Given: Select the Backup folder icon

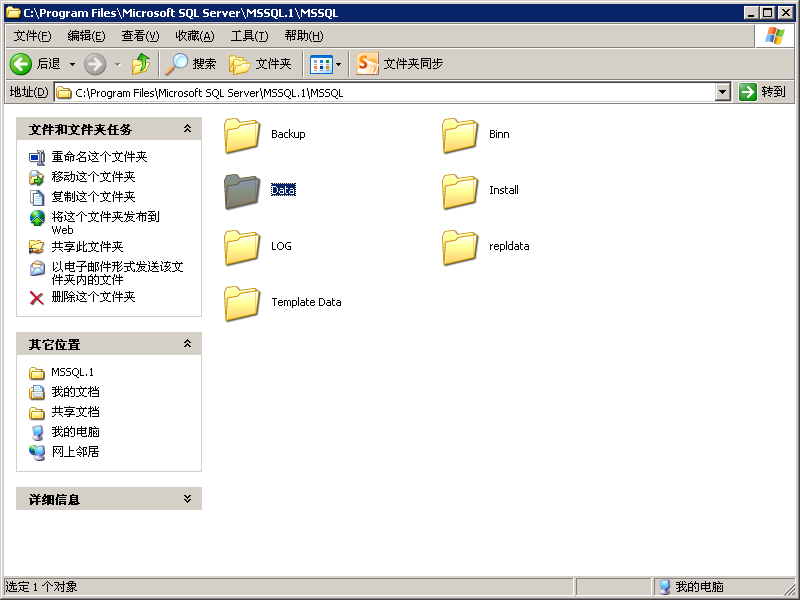Looking at the screenshot, I should pos(242,135).
